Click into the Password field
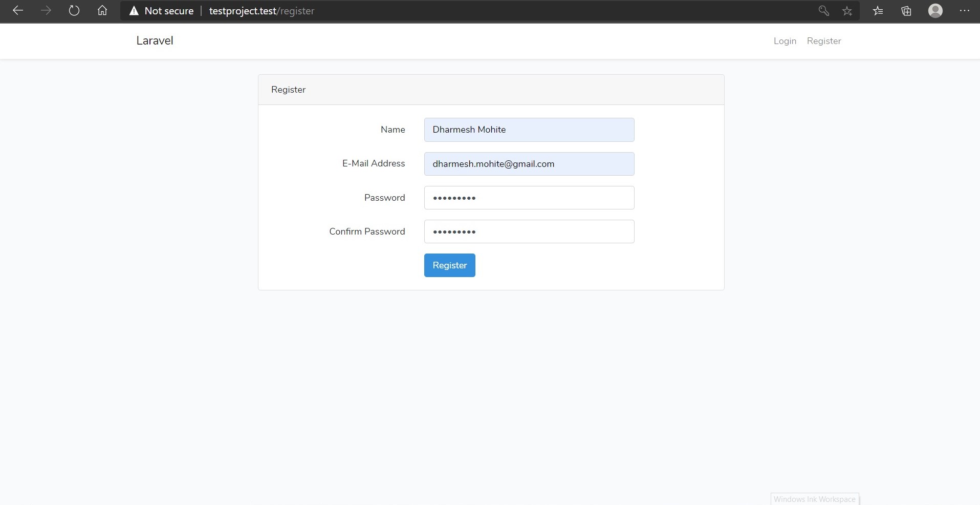 click(529, 198)
